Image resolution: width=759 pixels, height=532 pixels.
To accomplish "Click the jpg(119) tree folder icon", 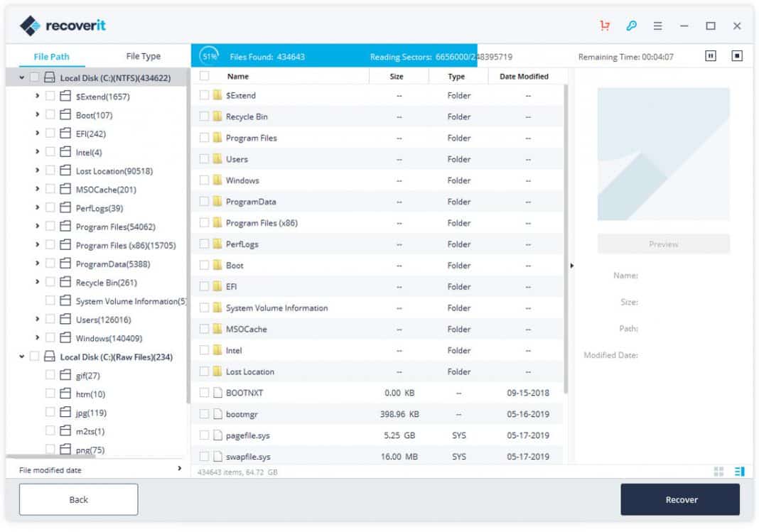I will click(65, 412).
